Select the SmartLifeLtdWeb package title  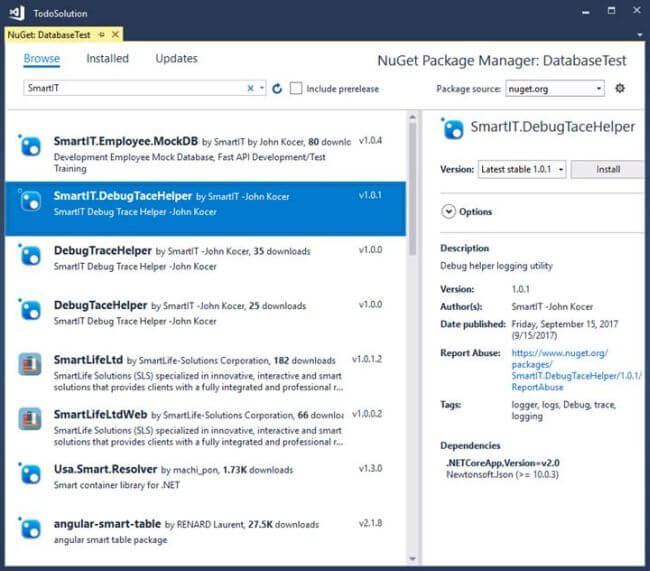(x=100, y=415)
